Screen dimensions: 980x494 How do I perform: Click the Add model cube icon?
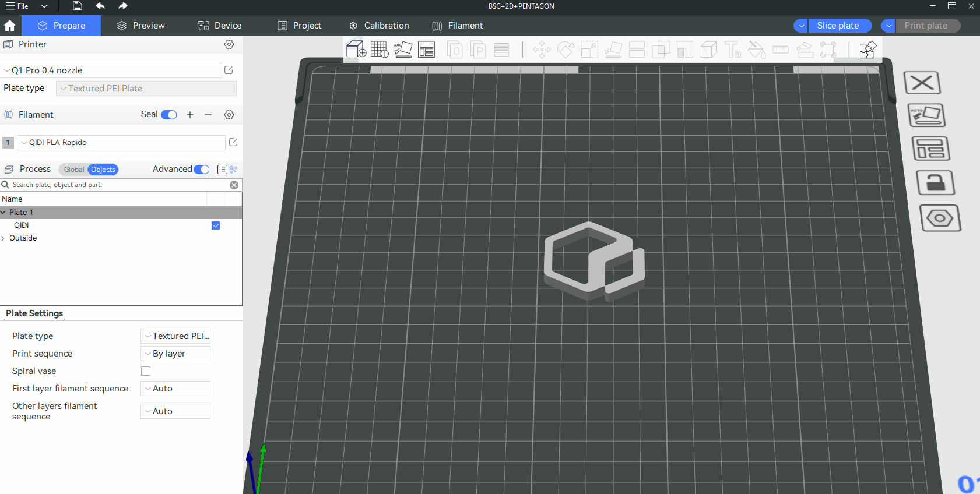[356, 50]
